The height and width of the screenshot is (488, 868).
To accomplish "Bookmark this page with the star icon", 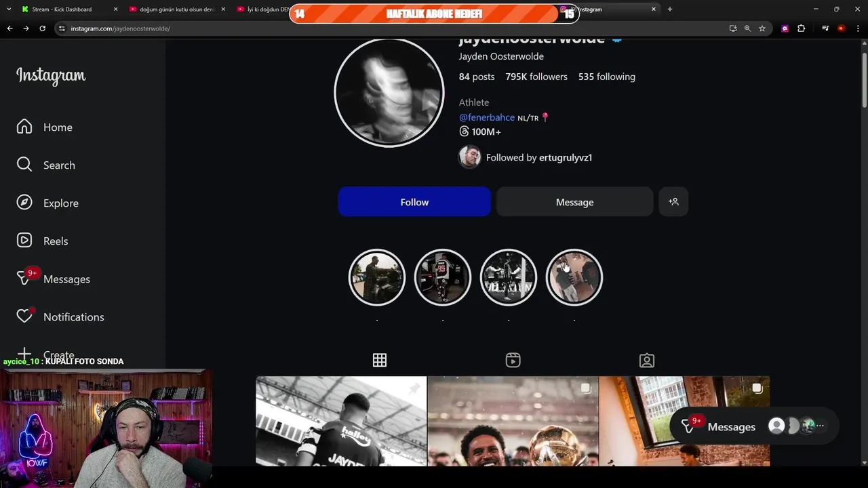I will point(762,28).
